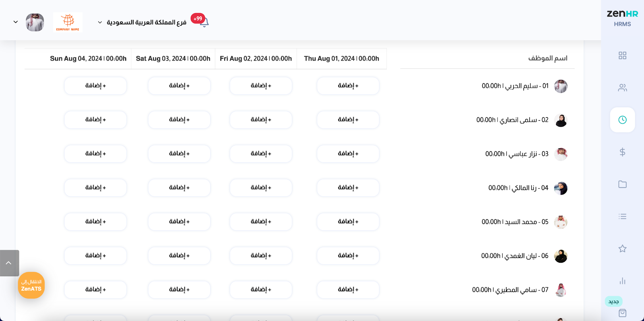
Task: Click the Thu Aug 01, 2024 column header
Action: [342, 59]
